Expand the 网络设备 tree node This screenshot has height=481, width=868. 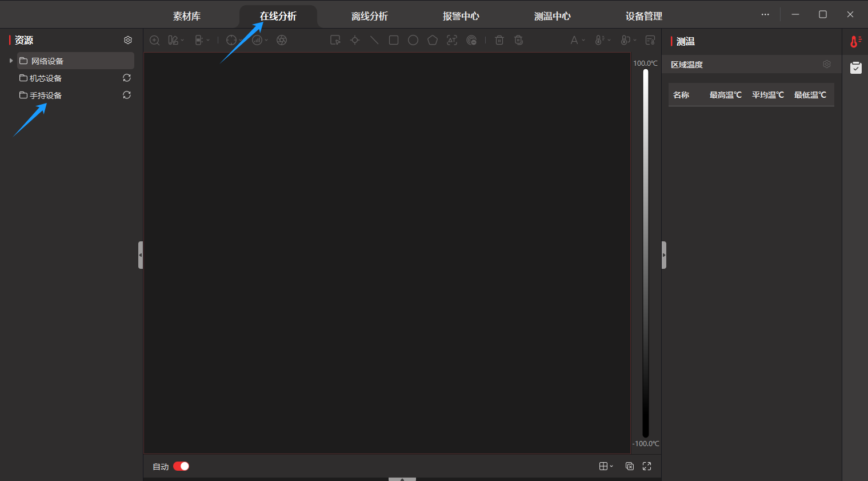11,61
